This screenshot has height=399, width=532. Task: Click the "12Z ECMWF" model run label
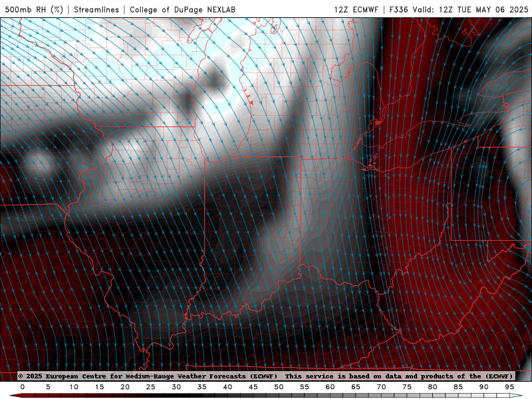356,9
